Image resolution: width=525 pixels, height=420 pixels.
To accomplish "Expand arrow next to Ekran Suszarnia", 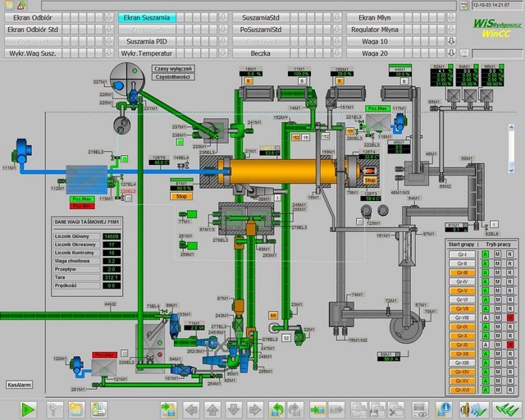I will pyautogui.click(x=223, y=17).
